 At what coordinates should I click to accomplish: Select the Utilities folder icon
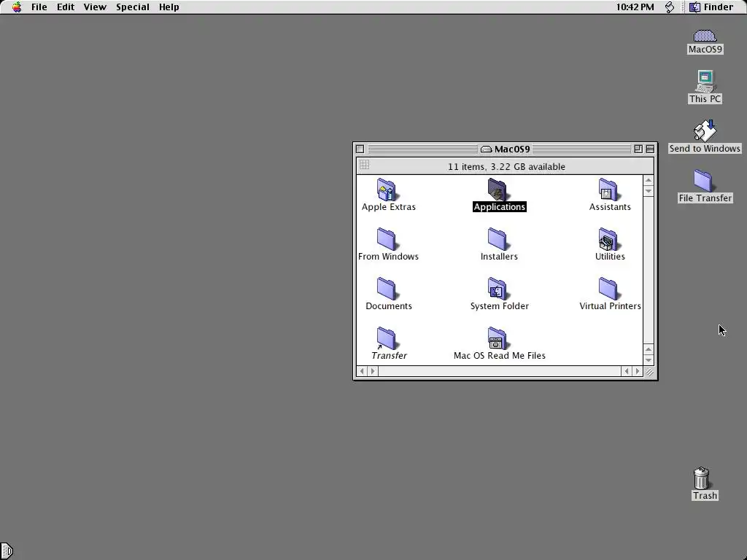pyautogui.click(x=608, y=239)
